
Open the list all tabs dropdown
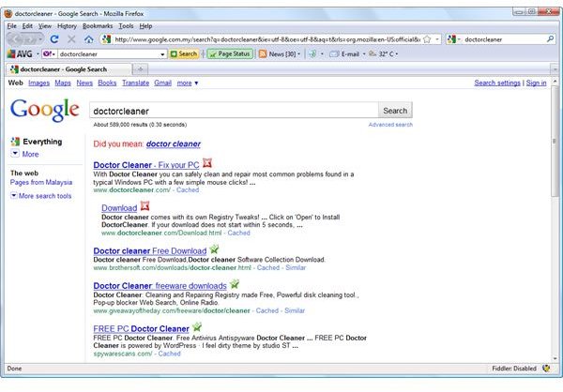555,68
